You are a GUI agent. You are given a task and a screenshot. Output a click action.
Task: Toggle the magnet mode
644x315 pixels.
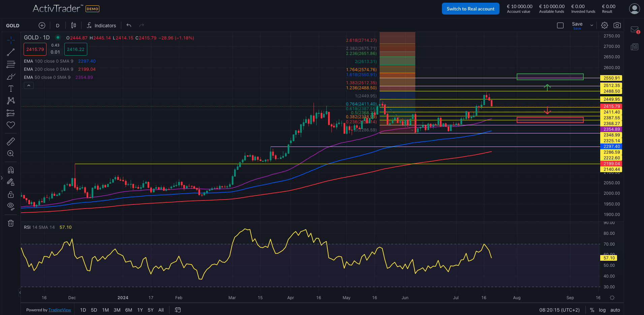click(11, 170)
